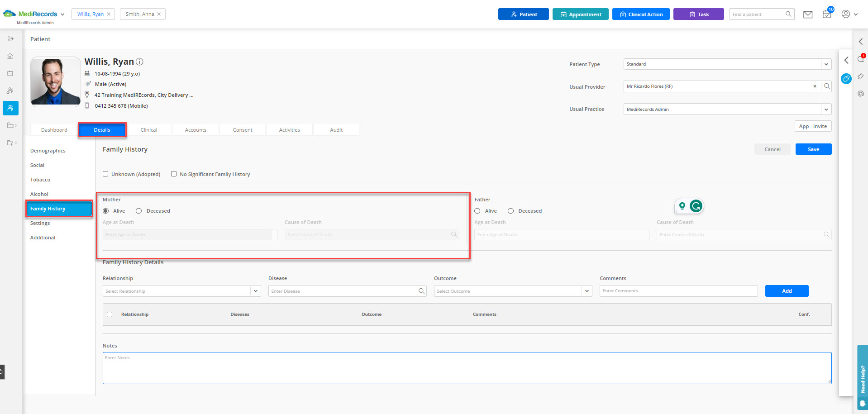Switch to the Activities tab
Viewport: 868px width, 414px height.
(290, 130)
